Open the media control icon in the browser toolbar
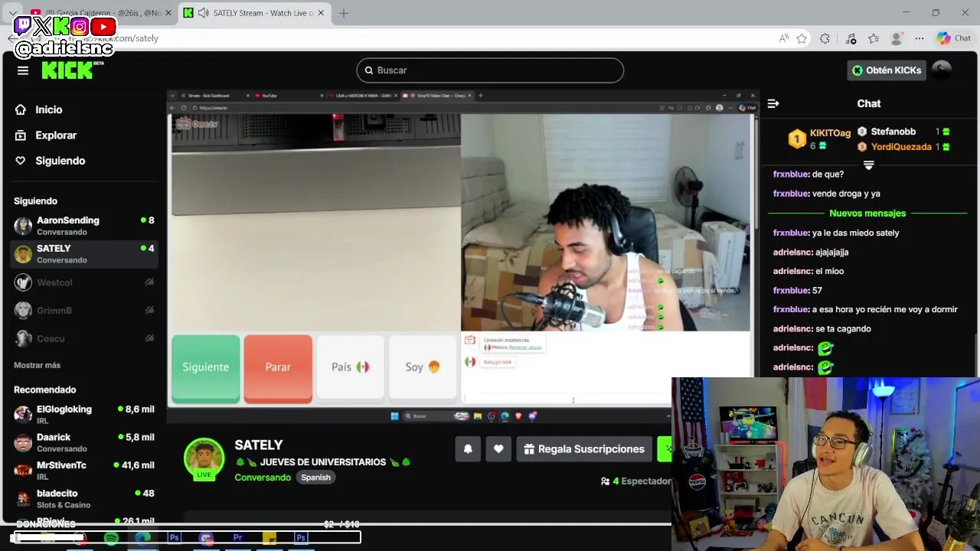Screen dimensions: 980x551 tap(851, 38)
